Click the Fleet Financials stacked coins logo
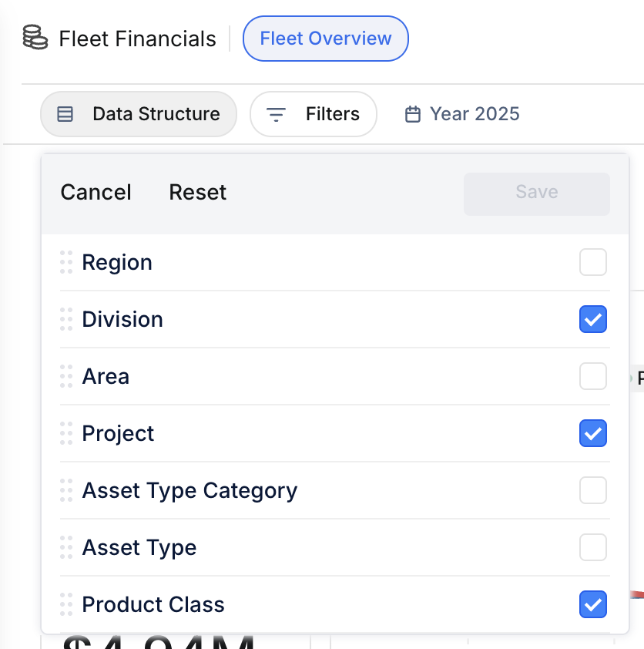The image size is (644, 649). click(x=34, y=37)
